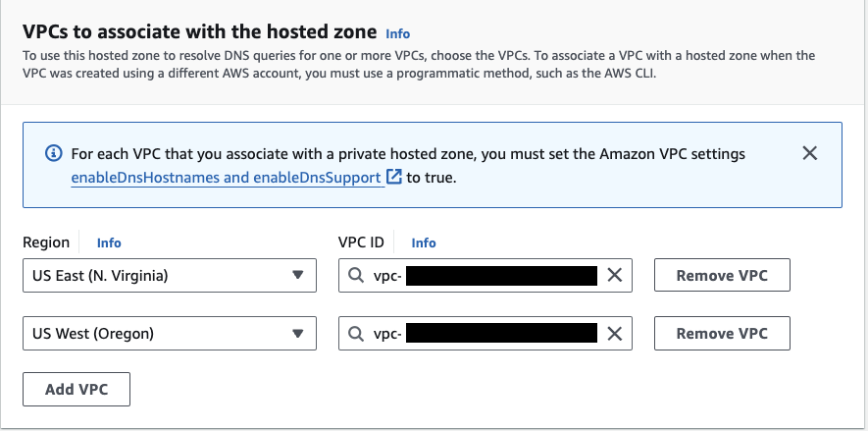The image size is (868, 431).
Task: Open Info link next to section heading
Action: pyautogui.click(x=398, y=33)
